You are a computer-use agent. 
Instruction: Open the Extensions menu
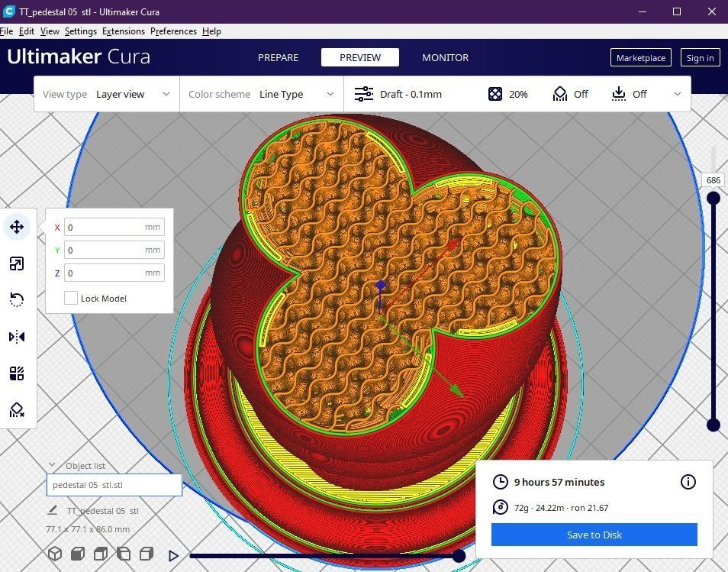124,31
